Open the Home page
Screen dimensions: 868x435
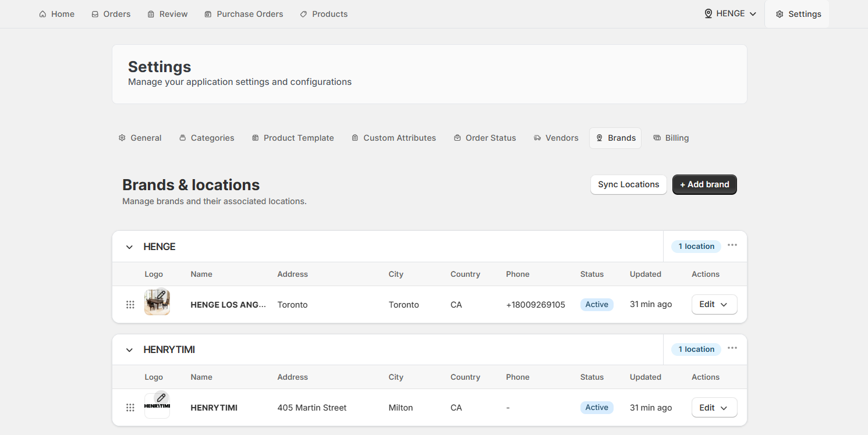(x=56, y=14)
